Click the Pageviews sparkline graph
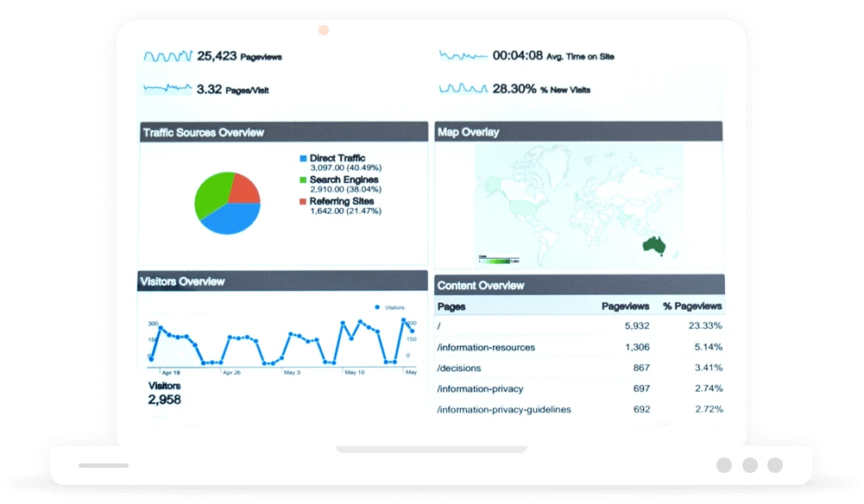Image resolution: width=864 pixels, height=504 pixels. tap(167, 56)
